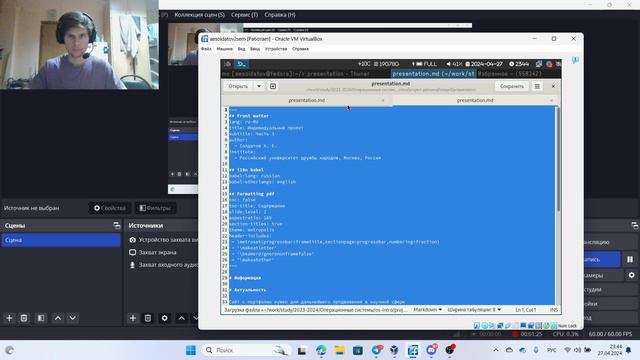
Task: Open the Справка menu in VirtualBox
Action: (300, 49)
